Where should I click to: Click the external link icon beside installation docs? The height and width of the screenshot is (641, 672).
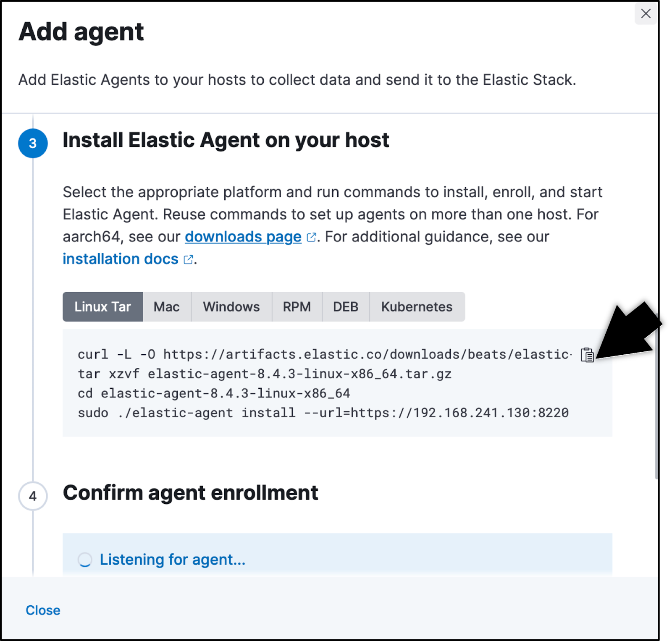(189, 260)
